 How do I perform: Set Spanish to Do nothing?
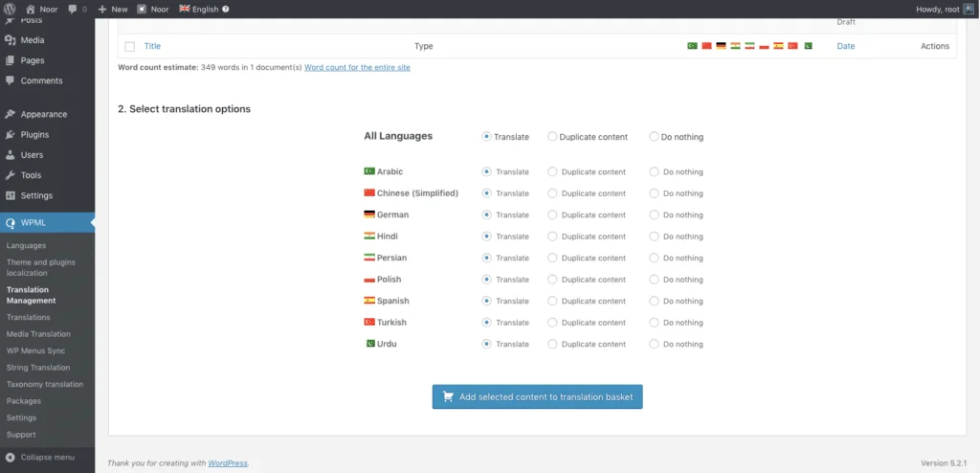(x=654, y=301)
